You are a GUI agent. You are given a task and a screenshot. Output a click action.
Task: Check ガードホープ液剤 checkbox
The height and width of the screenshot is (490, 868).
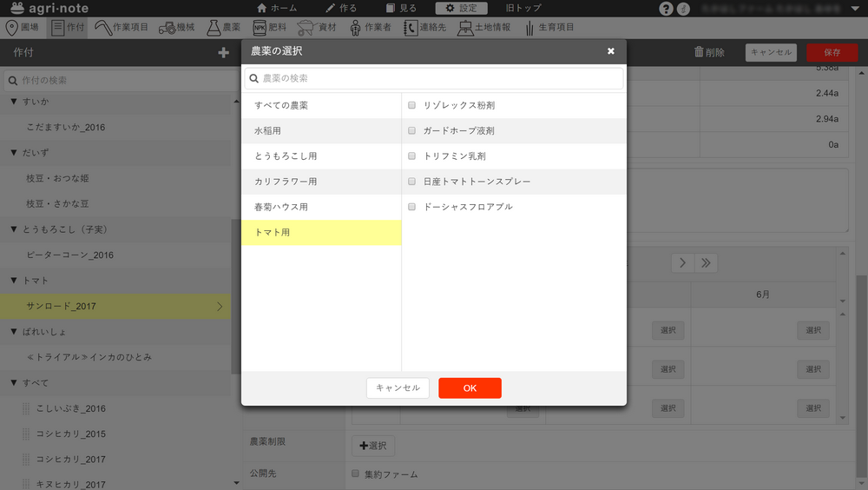coord(411,131)
